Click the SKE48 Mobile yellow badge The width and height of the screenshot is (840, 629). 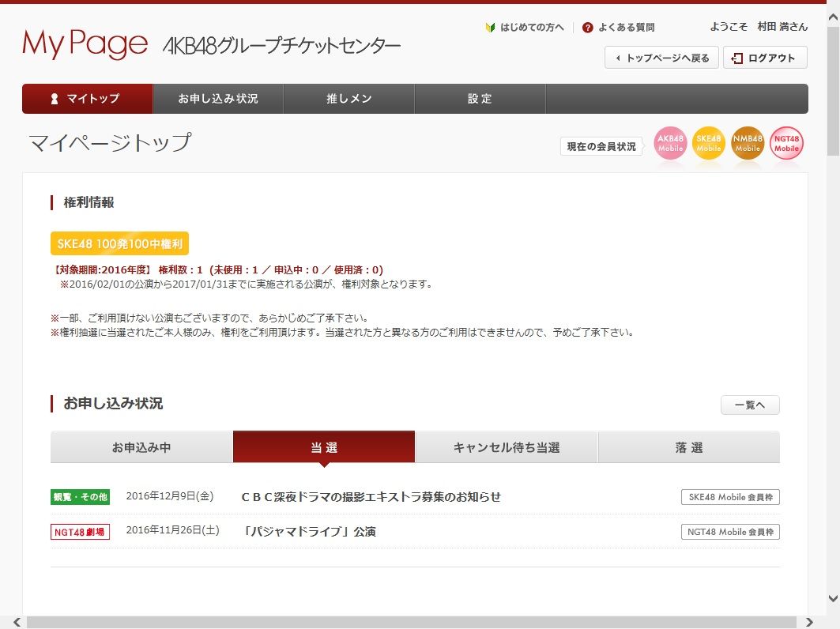[709, 143]
